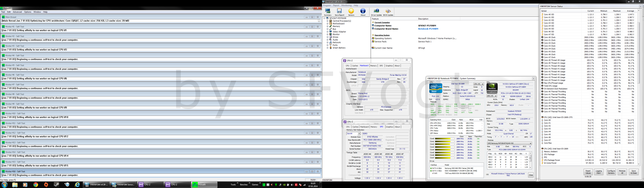Image resolution: width=644 pixels, height=188 pixels.
Task: Switch to About tab in lower CPU-Z
Action: 397,127
